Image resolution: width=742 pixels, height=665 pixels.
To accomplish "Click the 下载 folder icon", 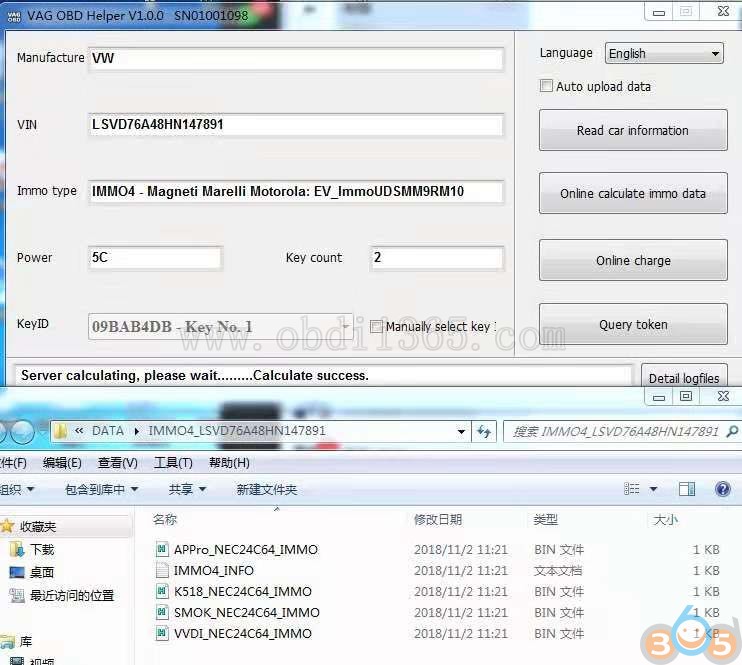I will [17, 549].
